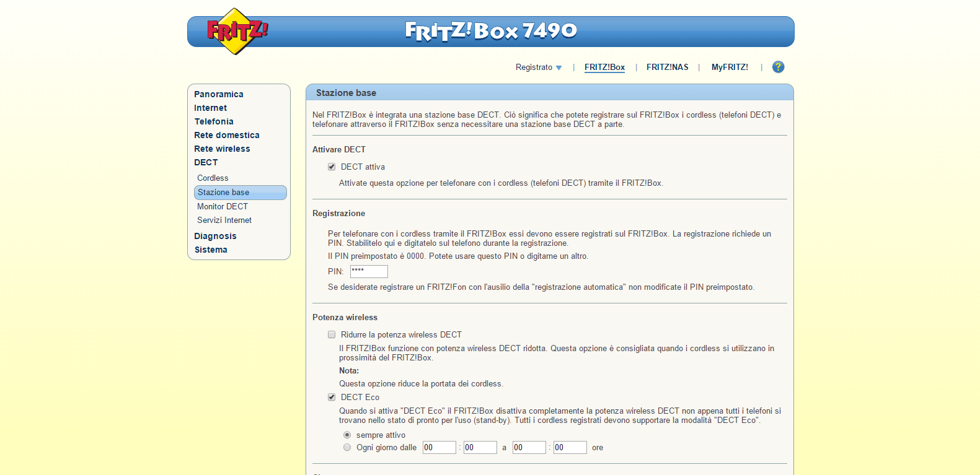
Task: Click the PIN input field
Action: pyautogui.click(x=369, y=271)
